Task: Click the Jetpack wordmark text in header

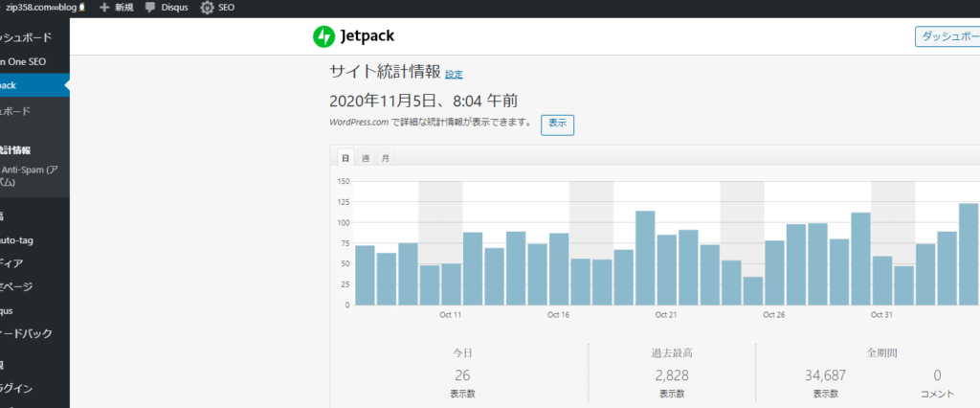Action: [367, 37]
